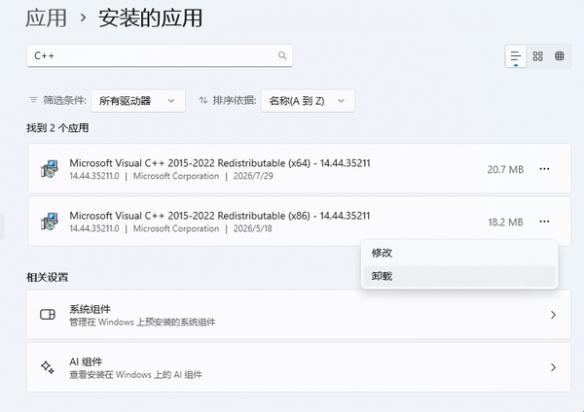This screenshot has width=584, height=412.
Task: Open more options for x64 Redistributable
Action: click(x=544, y=169)
